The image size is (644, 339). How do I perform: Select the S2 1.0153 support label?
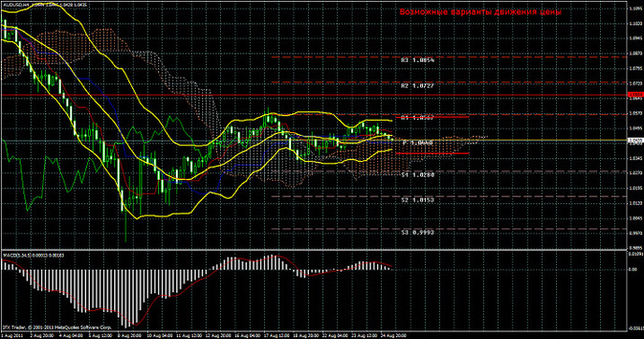(x=417, y=200)
